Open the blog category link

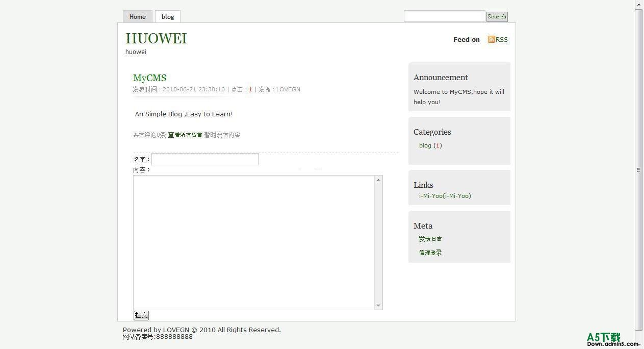click(425, 145)
